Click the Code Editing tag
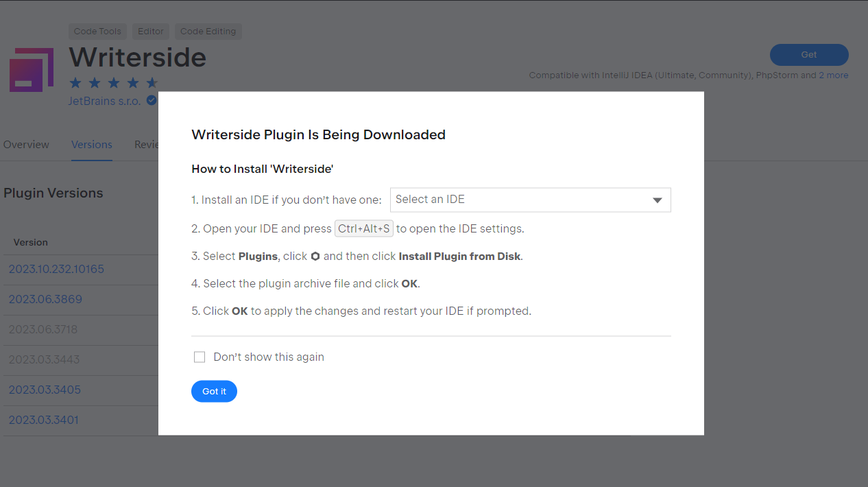The width and height of the screenshot is (868, 487). click(x=208, y=31)
